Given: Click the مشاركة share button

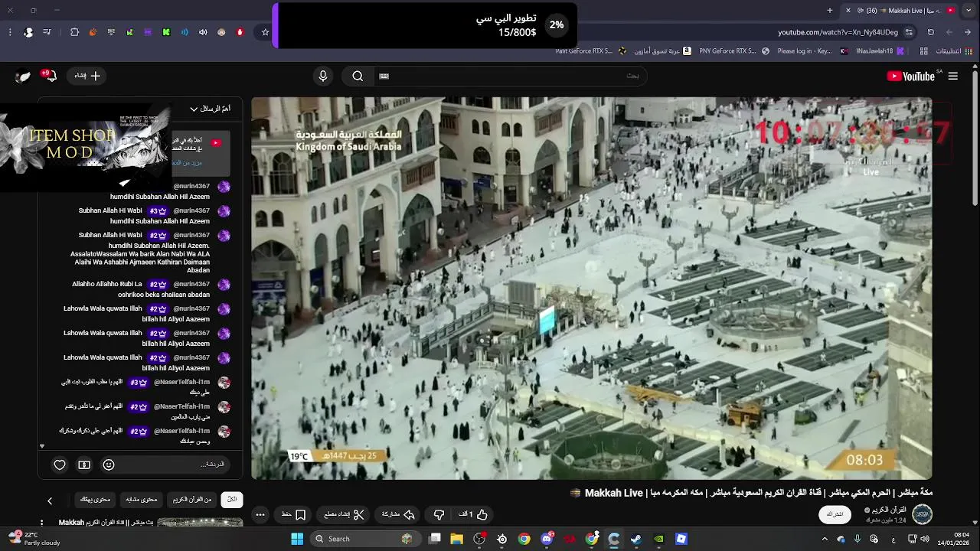Looking at the screenshot, I should pyautogui.click(x=398, y=514).
